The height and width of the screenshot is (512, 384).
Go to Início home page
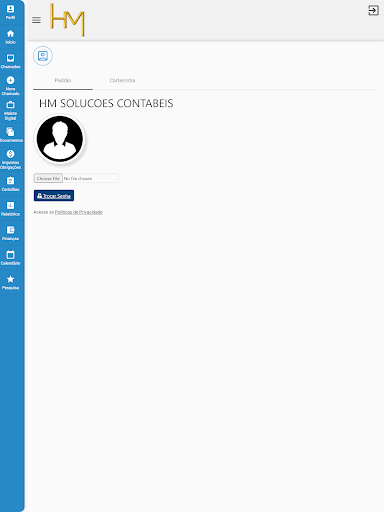coord(10,37)
